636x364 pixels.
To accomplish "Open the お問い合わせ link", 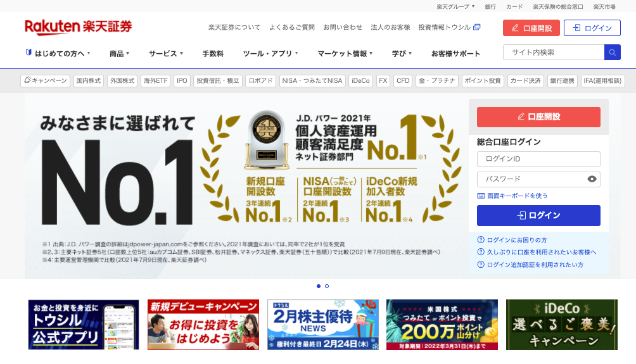I will pos(343,27).
